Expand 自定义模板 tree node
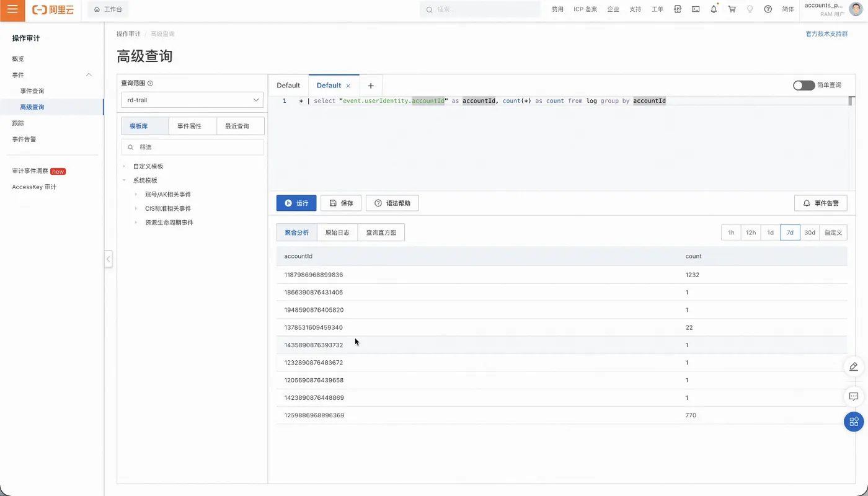Viewport: 868px width, 496px height. 124,166
